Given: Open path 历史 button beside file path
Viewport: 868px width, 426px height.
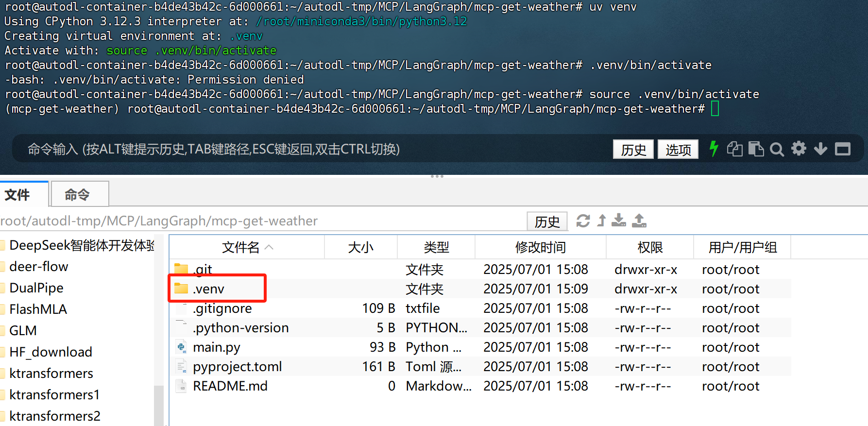Looking at the screenshot, I should [x=547, y=222].
